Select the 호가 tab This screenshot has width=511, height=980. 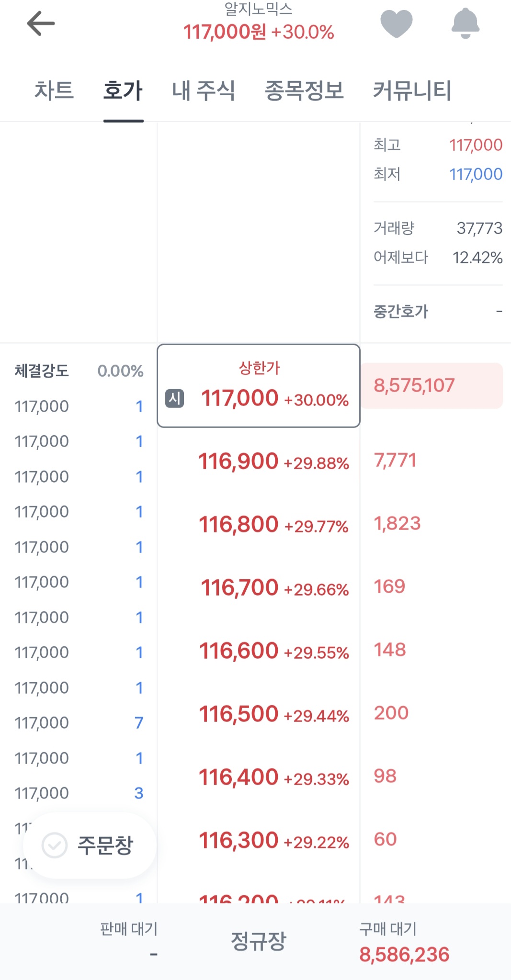pyautogui.click(x=123, y=90)
